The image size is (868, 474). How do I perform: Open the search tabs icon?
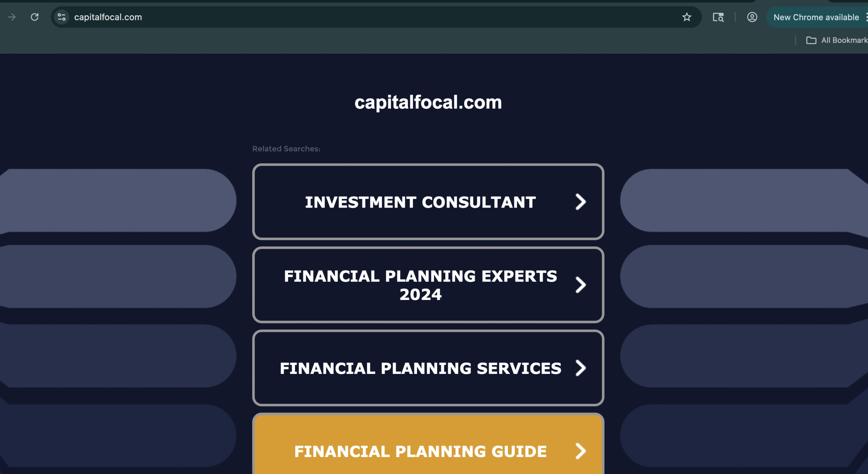pos(718,17)
